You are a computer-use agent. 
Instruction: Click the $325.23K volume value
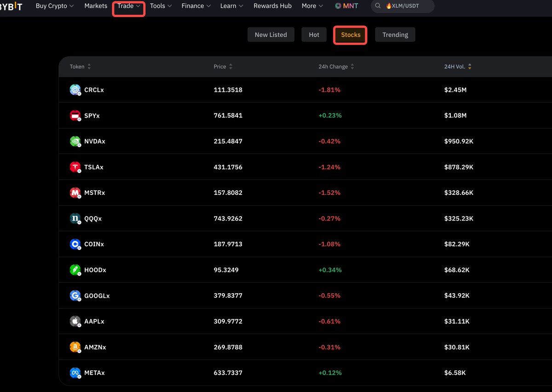[x=459, y=219]
